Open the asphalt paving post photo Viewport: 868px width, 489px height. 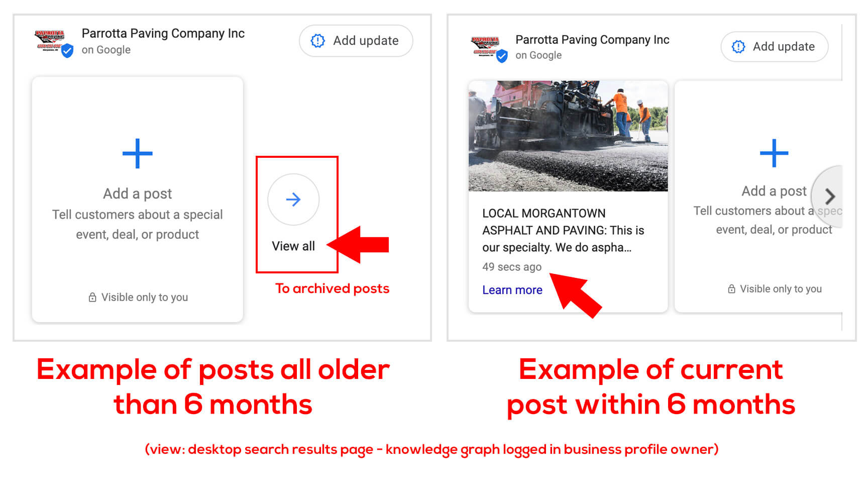568,136
